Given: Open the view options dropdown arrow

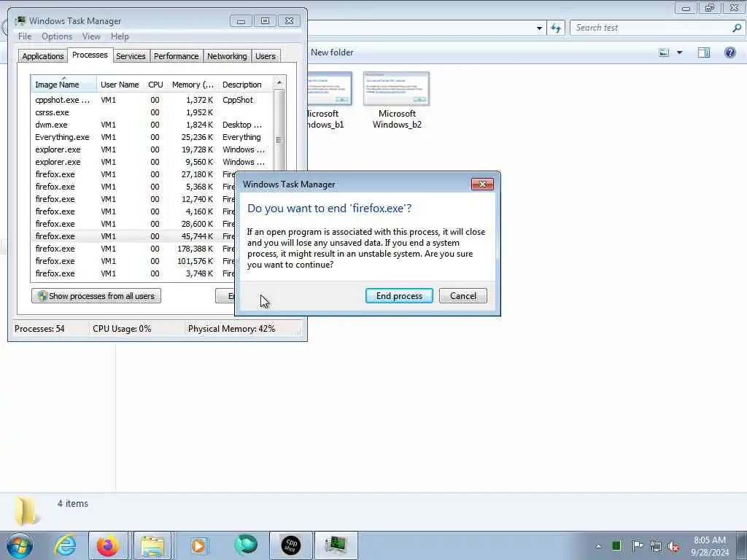Looking at the screenshot, I should (679, 52).
